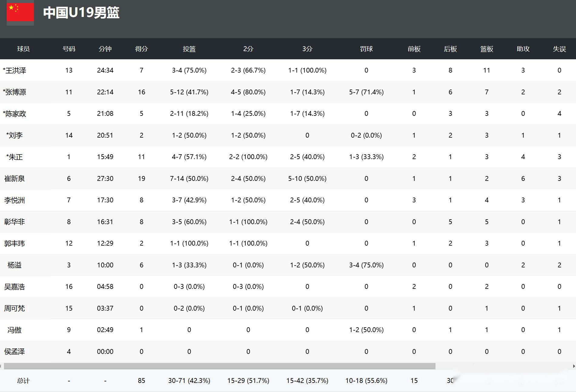The width and height of the screenshot is (576, 392).
Task: Click the 中国U19男篮 team title
Action: pos(81,13)
